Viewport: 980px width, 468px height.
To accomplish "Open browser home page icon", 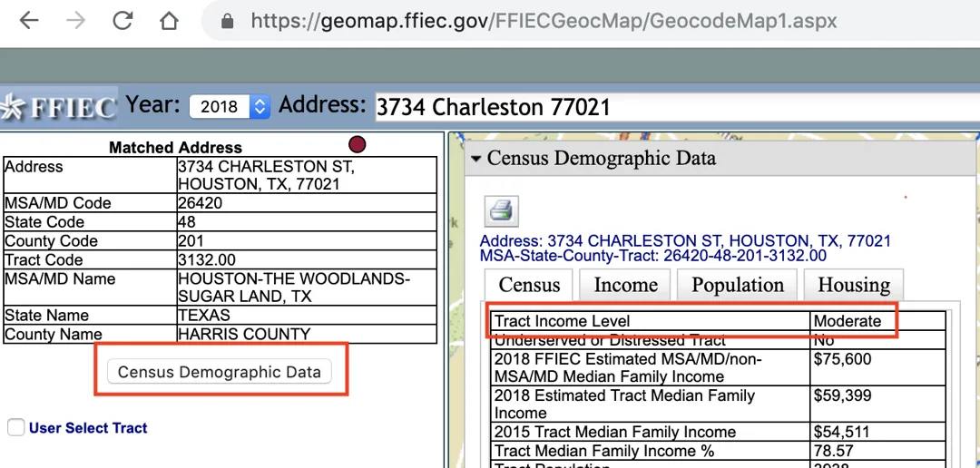I will 169,21.
